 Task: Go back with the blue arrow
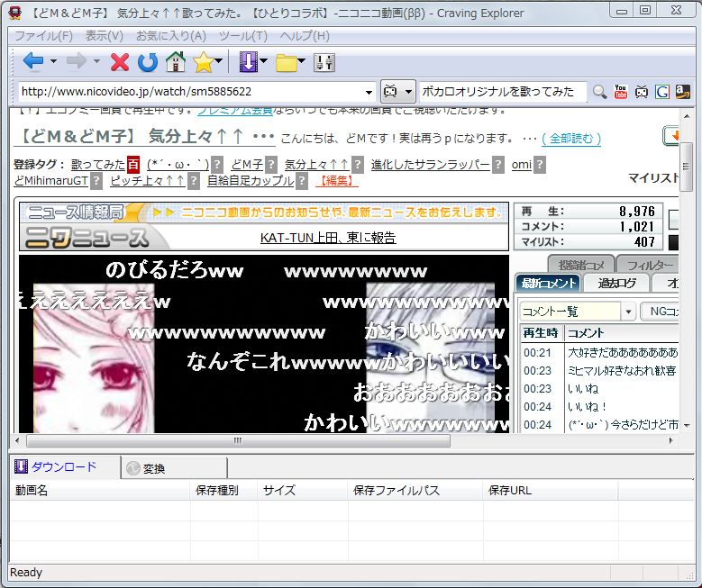click(32, 61)
